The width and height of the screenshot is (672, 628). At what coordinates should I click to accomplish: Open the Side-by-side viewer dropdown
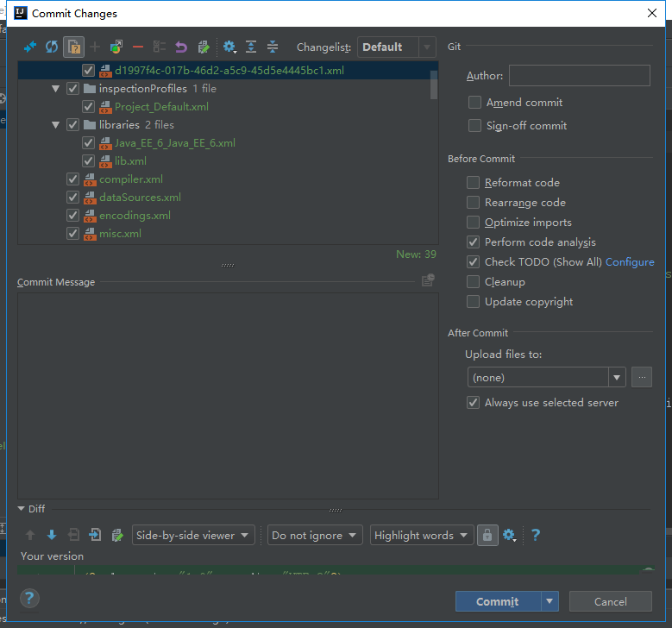click(x=193, y=535)
